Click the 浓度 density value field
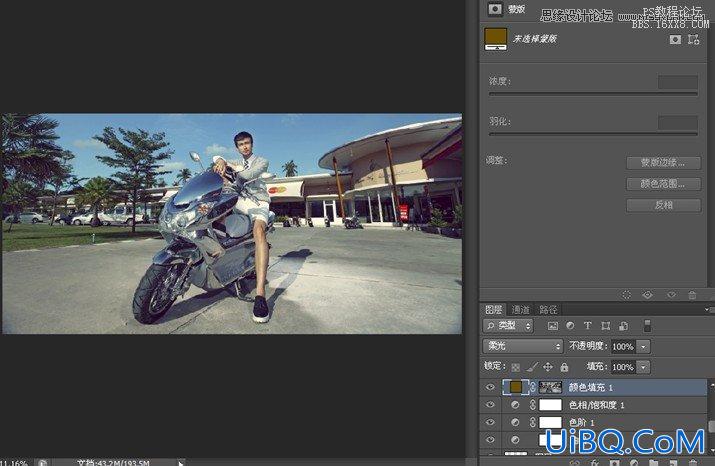The width and height of the screenshot is (715, 466). pos(678,82)
